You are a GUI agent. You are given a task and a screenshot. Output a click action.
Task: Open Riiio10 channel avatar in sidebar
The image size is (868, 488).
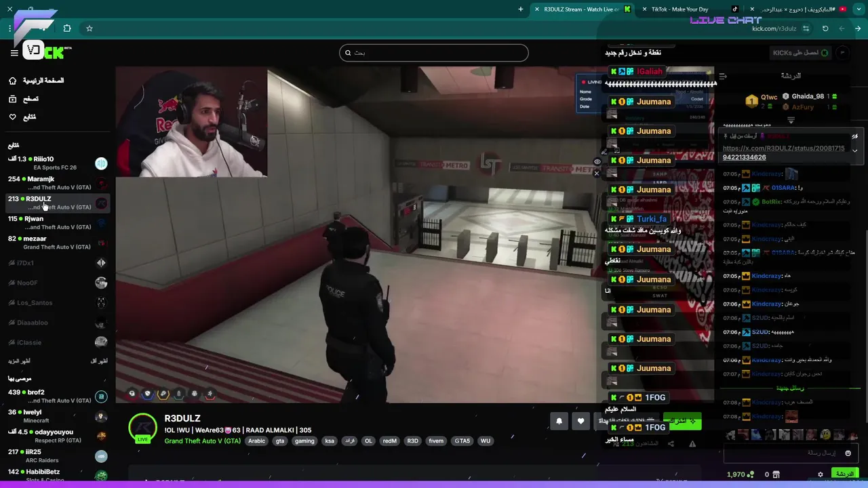coord(101,163)
